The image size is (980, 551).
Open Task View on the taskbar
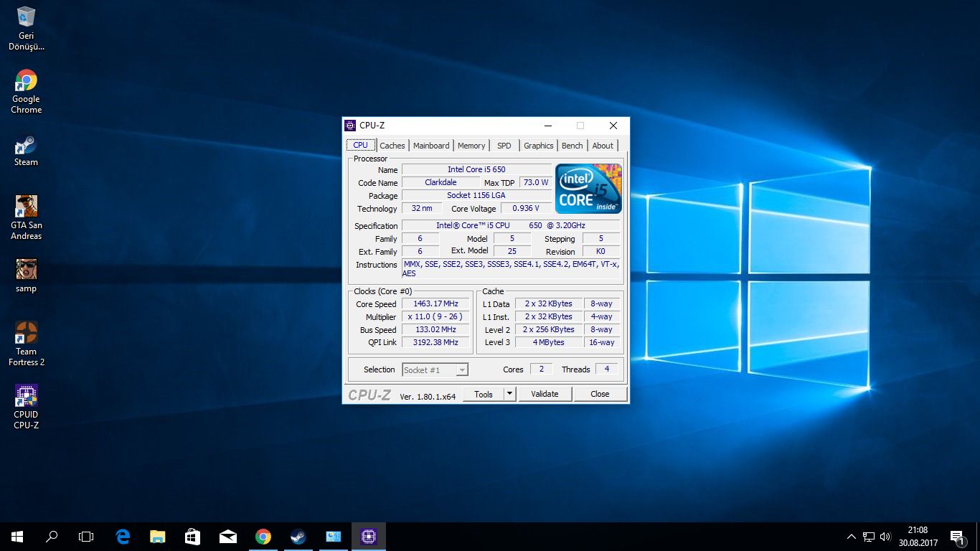tap(86, 536)
